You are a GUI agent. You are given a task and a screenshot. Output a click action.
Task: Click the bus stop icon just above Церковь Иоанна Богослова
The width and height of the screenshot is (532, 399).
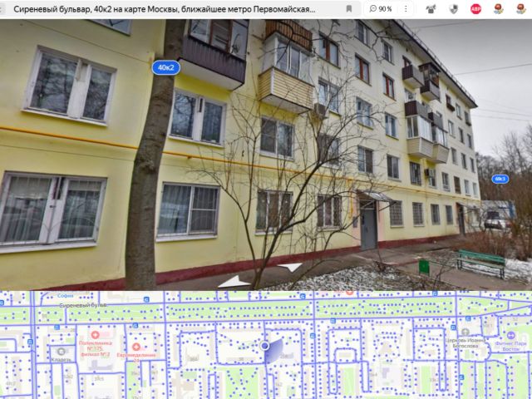point(468,318)
